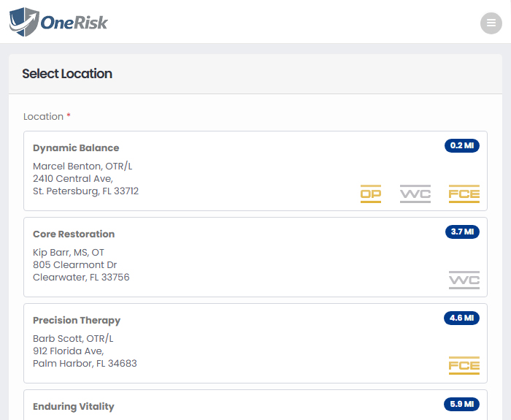
Task: Click the 4.6 MI distance badge
Action: click(x=461, y=318)
